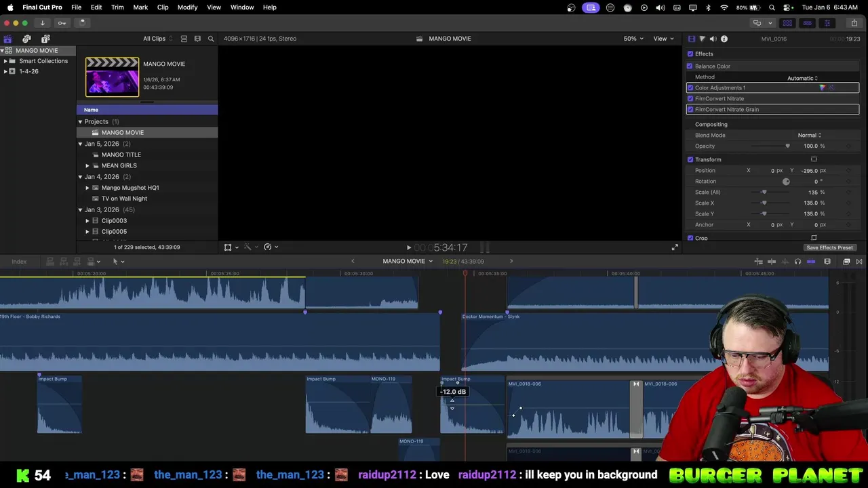Toggle clip appearance filmstrip/list view

(x=184, y=39)
